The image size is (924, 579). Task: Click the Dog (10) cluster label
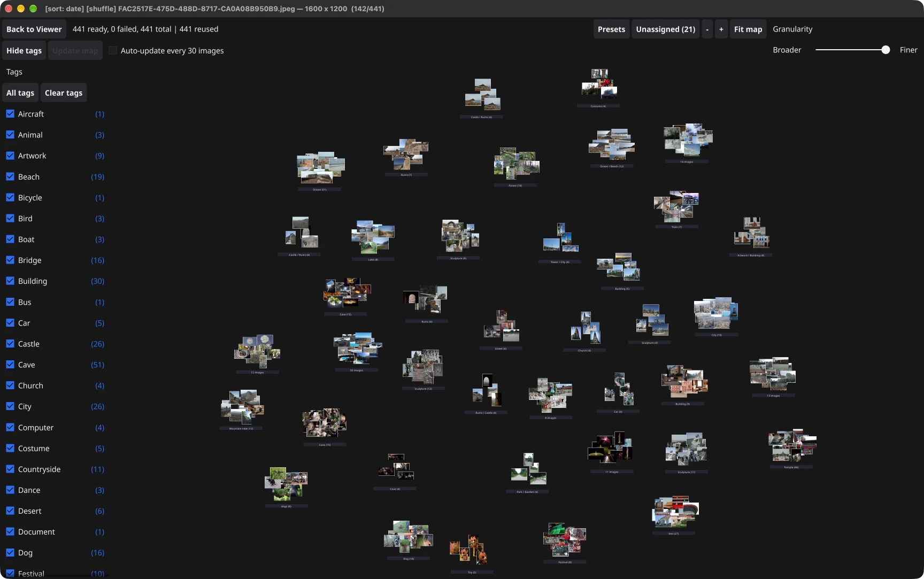click(409, 559)
